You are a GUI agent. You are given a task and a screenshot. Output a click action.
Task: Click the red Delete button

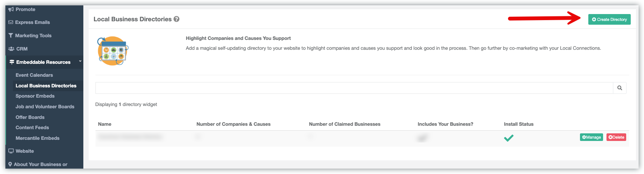[616, 137]
